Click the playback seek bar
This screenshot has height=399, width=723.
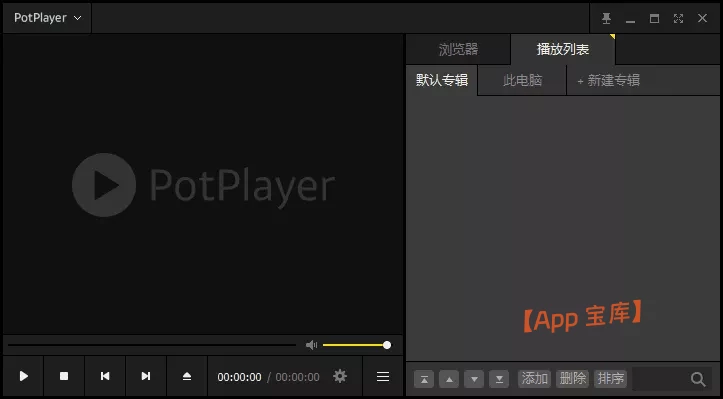(x=152, y=345)
